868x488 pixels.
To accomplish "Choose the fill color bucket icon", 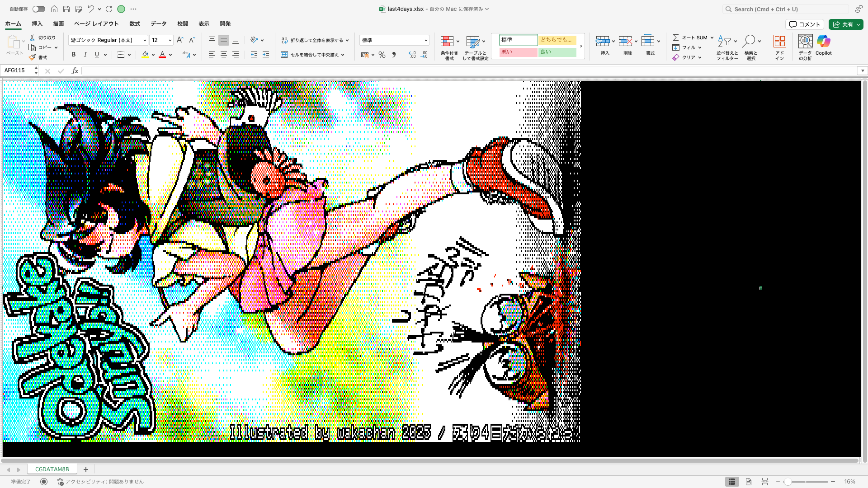I will (145, 55).
